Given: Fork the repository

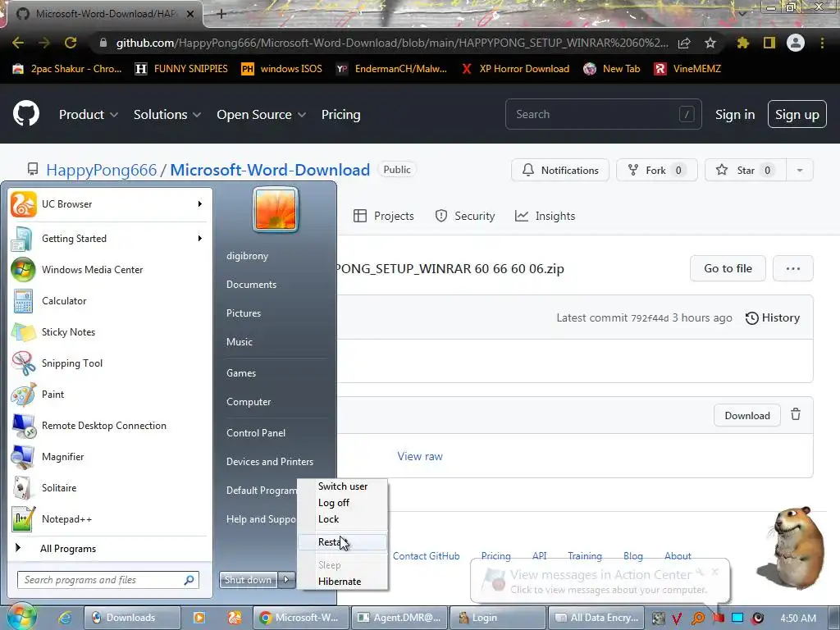Looking at the screenshot, I should click(x=657, y=171).
